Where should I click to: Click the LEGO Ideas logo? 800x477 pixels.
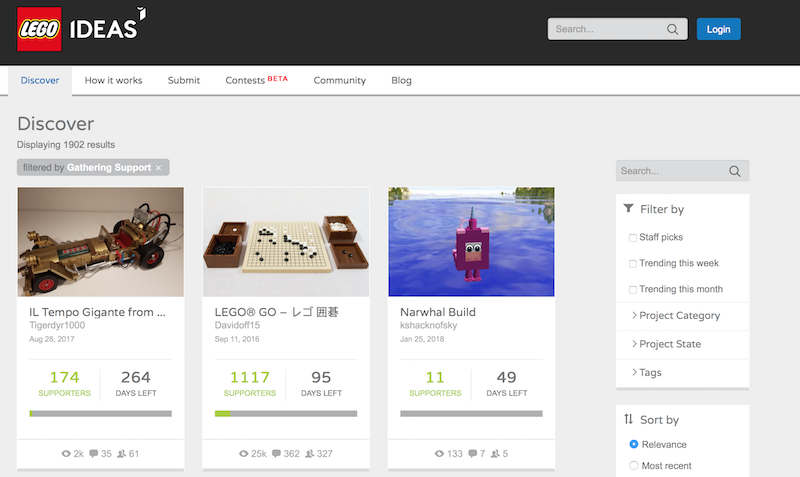point(82,29)
